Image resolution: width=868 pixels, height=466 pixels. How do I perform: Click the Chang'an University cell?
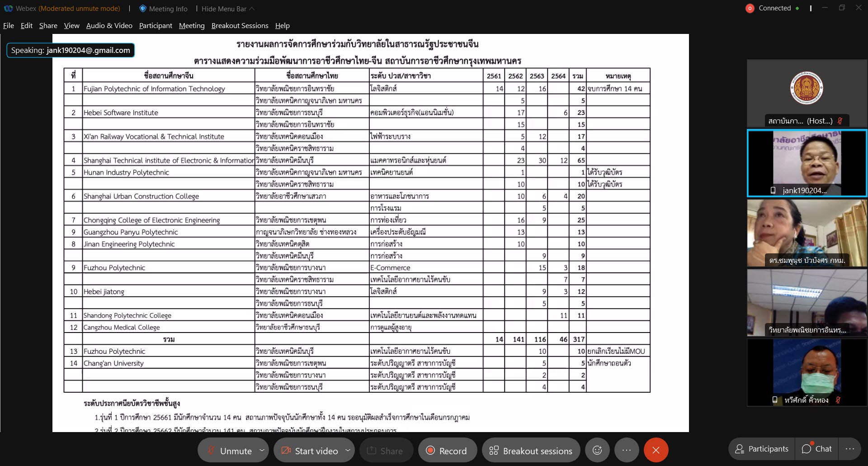pos(169,363)
